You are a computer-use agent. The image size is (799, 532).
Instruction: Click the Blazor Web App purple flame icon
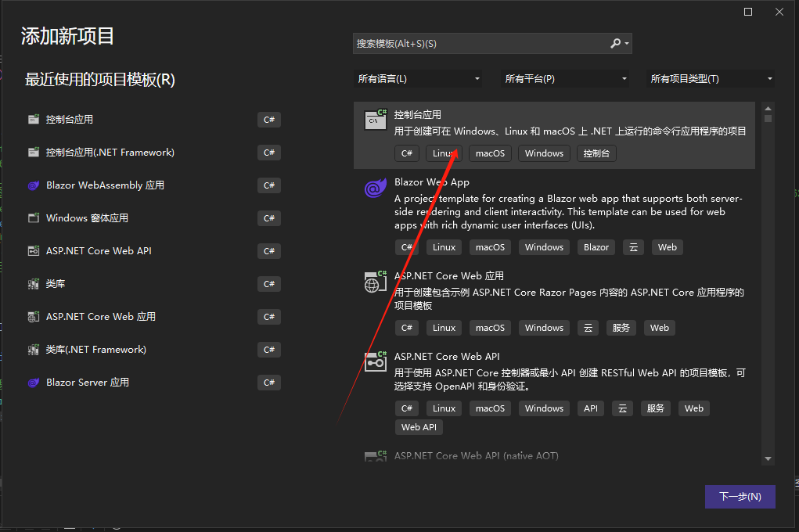click(376, 187)
